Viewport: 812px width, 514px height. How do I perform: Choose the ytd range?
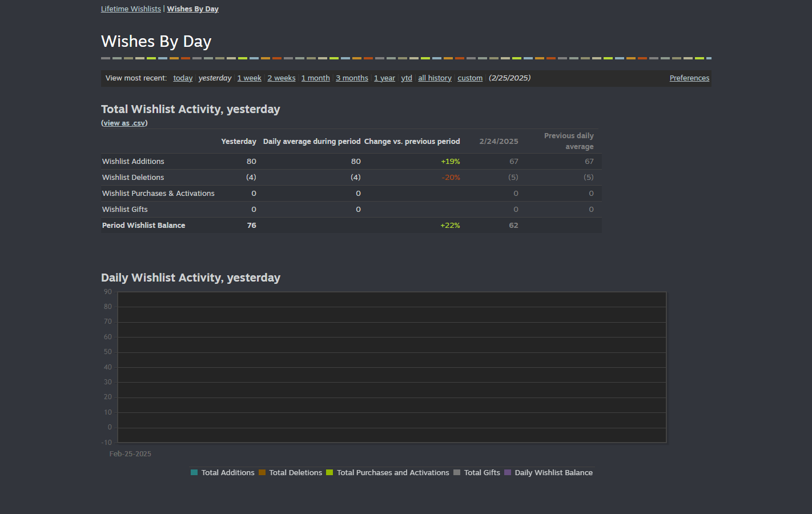point(407,78)
